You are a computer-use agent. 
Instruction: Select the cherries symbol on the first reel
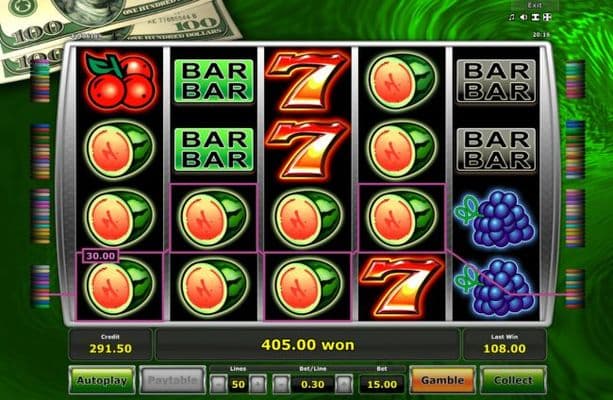(120, 81)
